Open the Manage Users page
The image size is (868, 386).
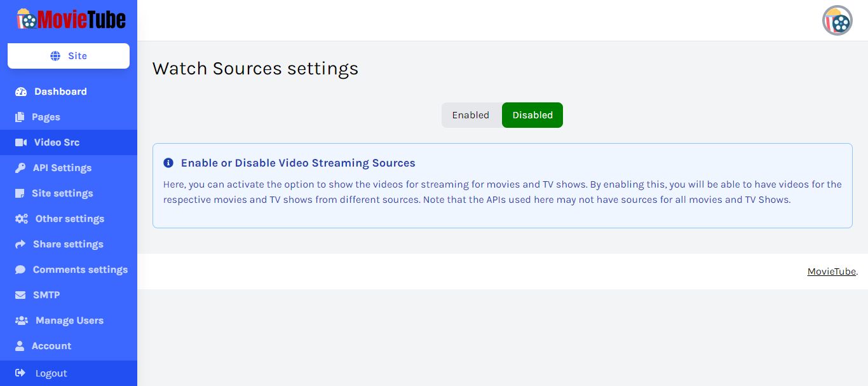coord(69,321)
